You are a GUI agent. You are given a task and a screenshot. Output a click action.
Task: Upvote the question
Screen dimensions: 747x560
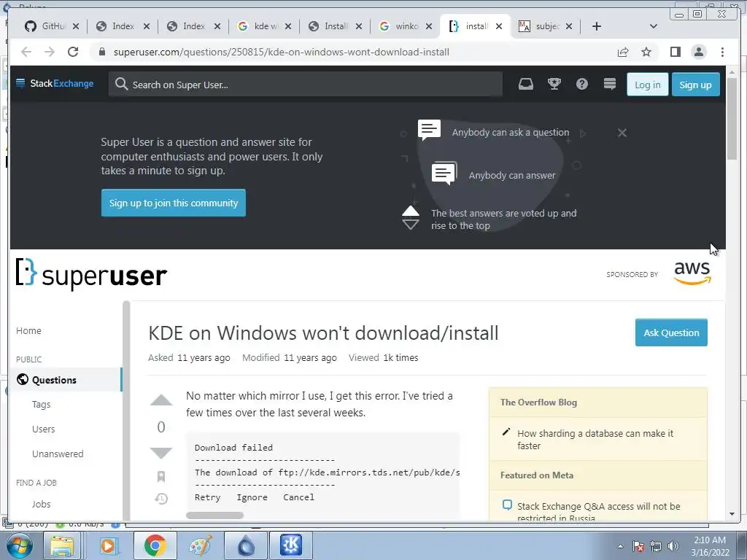(161, 400)
